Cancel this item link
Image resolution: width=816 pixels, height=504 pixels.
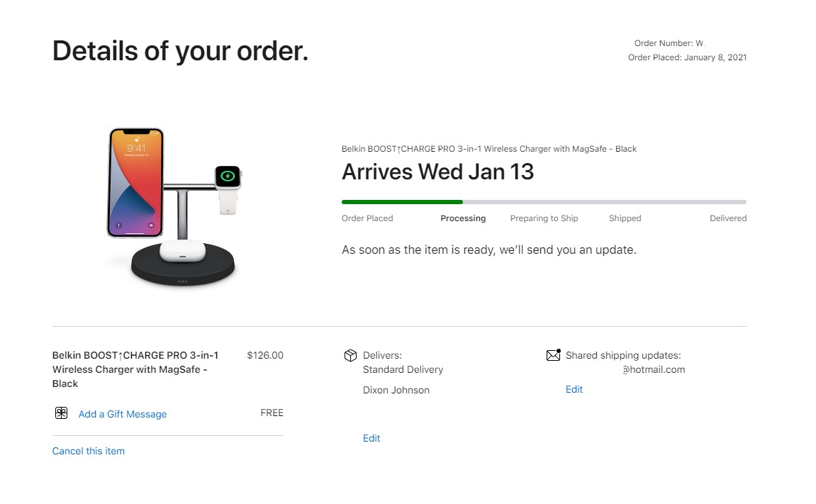coord(89,451)
